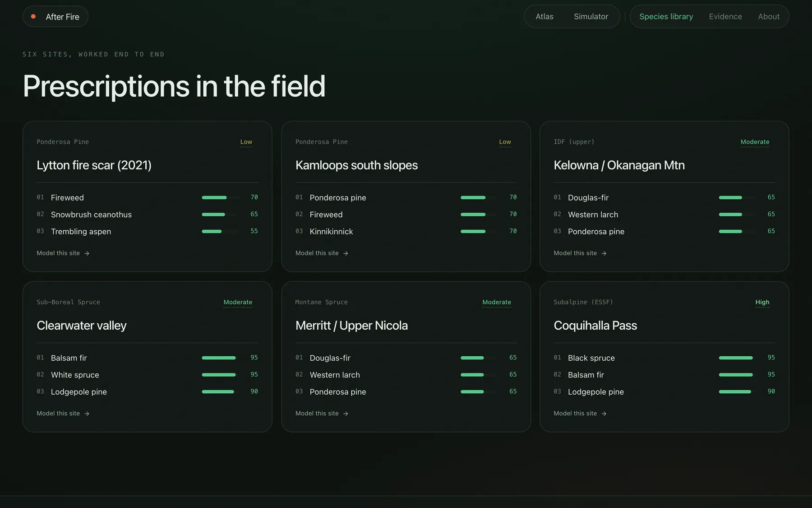Switch to the Simulator tab
The image size is (812, 508).
[x=591, y=17]
